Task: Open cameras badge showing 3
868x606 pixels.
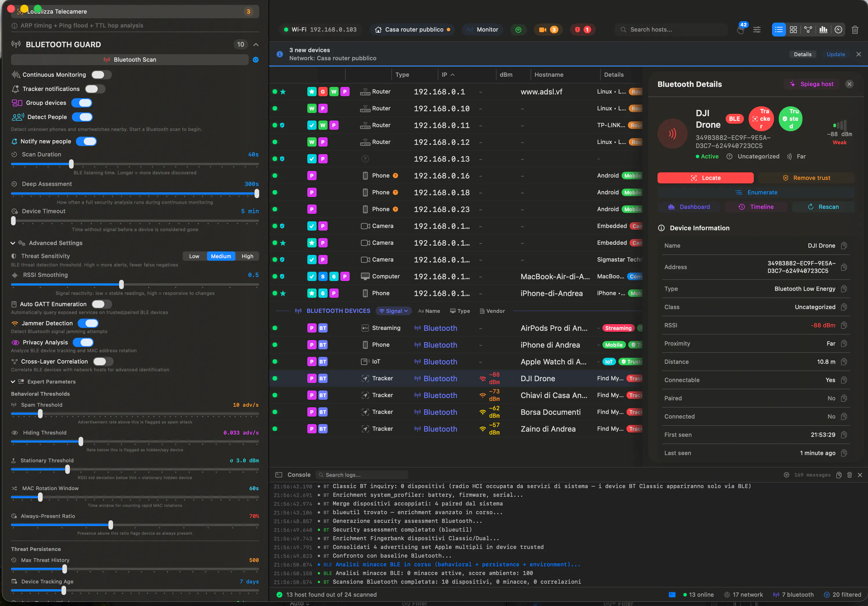Action: pyautogui.click(x=548, y=30)
